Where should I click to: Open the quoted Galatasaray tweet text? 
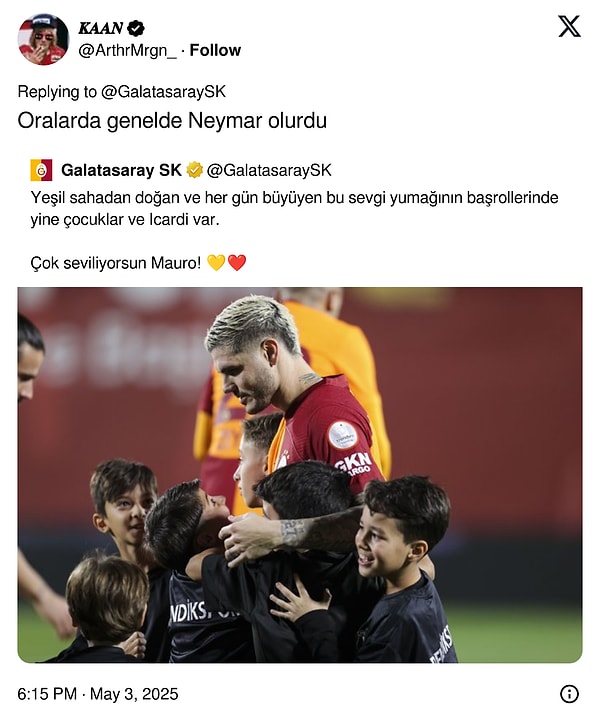[294, 208]
